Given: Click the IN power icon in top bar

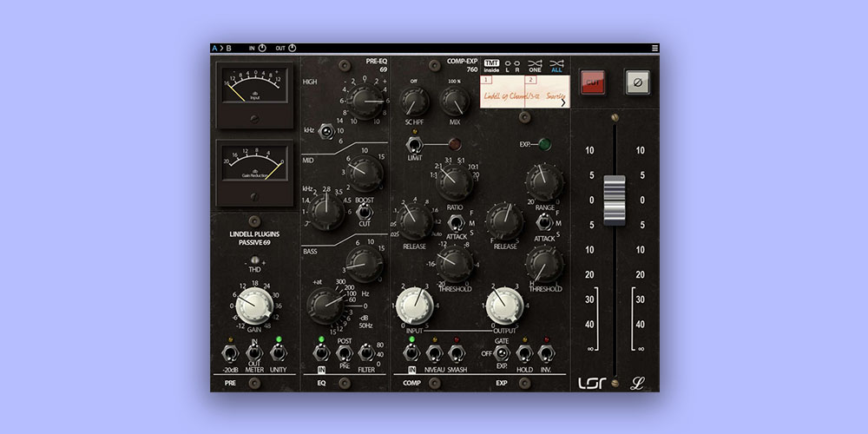Looking at the screenshot, I should click(x=262, y=48).
